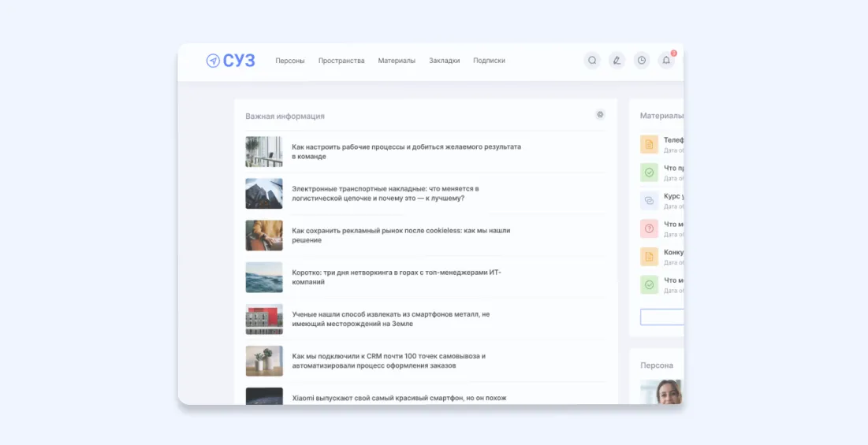The height and width of the screenshot is (445, 868).
Task: Click the search magnifier icon in header
Action: pyautogui.click(x=592, y=61)
